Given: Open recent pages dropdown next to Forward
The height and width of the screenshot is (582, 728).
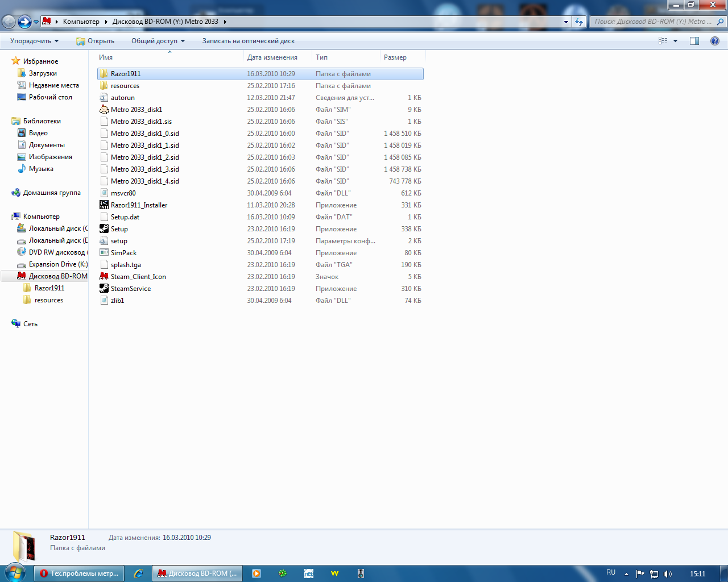Looking at the screenshot, I should pos(36,22).
